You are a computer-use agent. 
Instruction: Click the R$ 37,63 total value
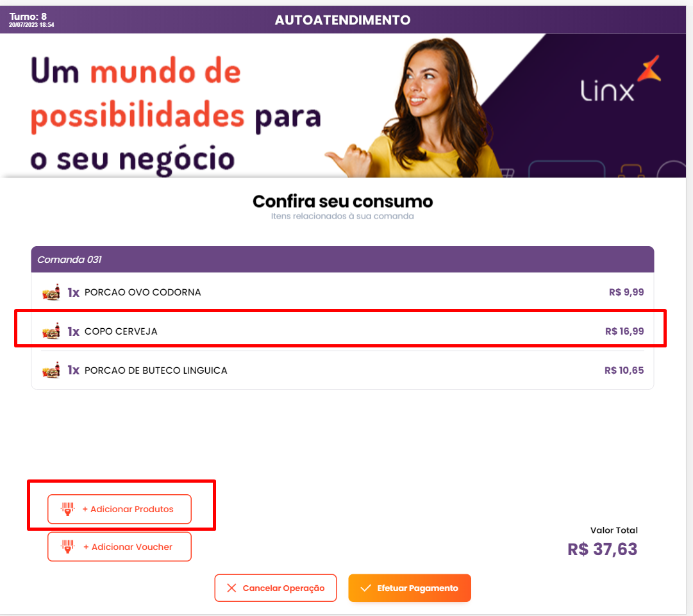(603, 549)
